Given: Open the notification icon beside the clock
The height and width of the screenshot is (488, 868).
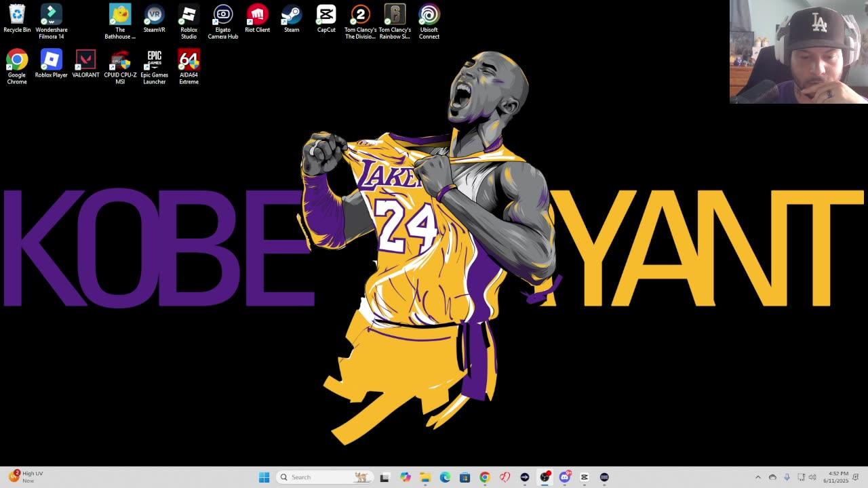Looking at the screenshot, I should 857,477.
